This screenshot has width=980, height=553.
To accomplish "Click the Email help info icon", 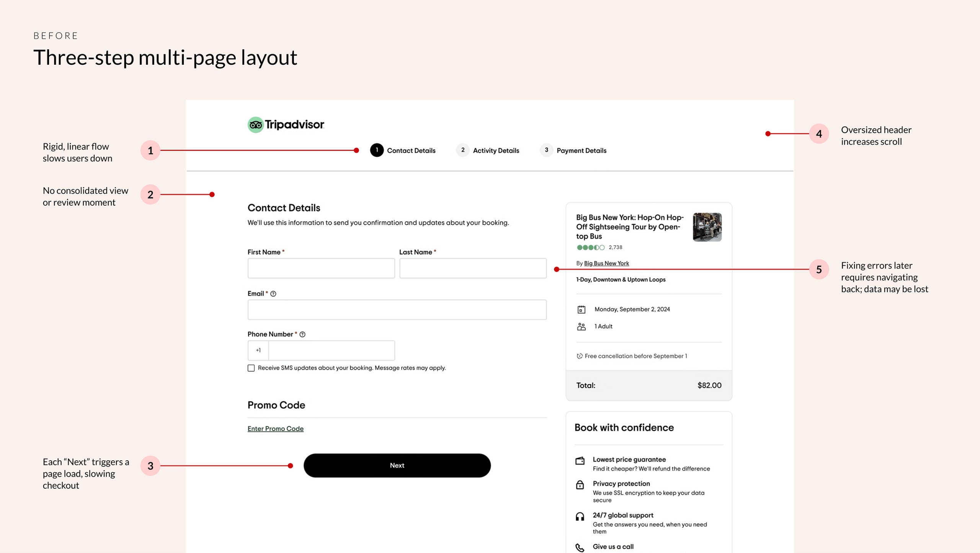I will pos(273,294).
